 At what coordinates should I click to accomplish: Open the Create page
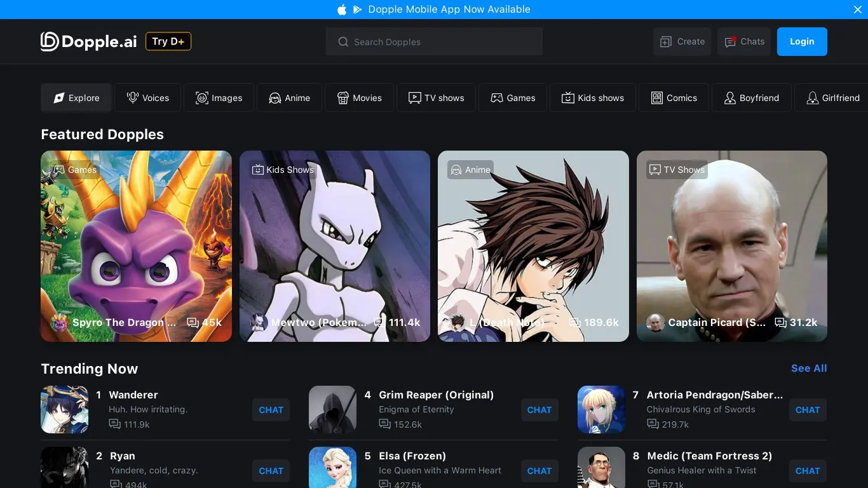point(682,42)
